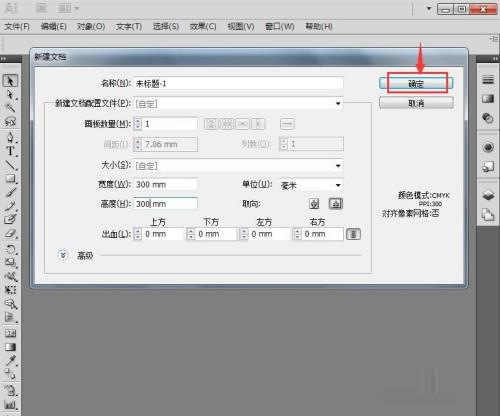The width and height of the screenshot is (500, 416).
Task: Select the Direct Selection tool
Action: click(10, 94)
